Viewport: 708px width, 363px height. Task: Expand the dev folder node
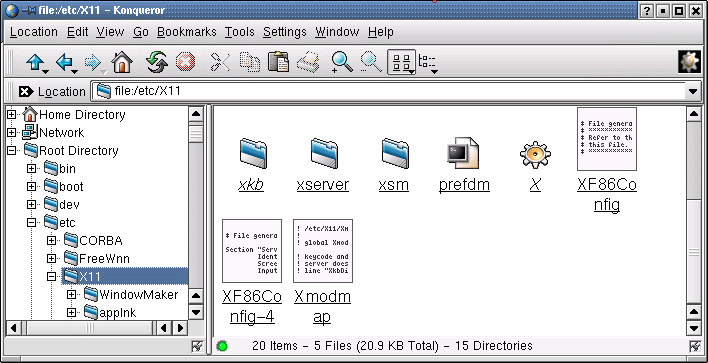(31, 205)
